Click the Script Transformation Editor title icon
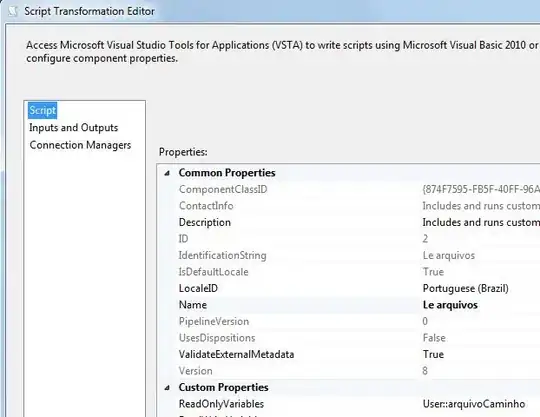 coord(13,11)
